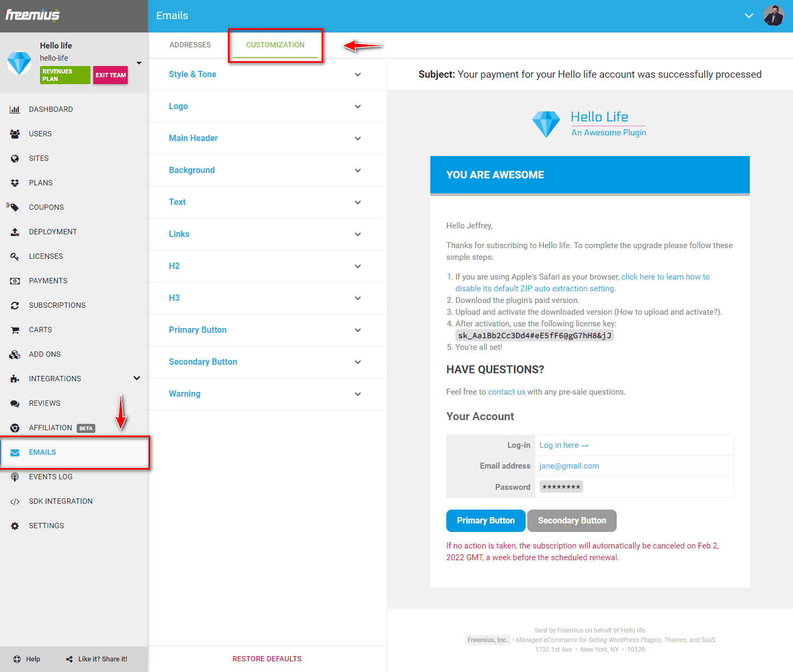Open the Subscriptions page
This screenshot has height=672, width=793.
[74, 305]
